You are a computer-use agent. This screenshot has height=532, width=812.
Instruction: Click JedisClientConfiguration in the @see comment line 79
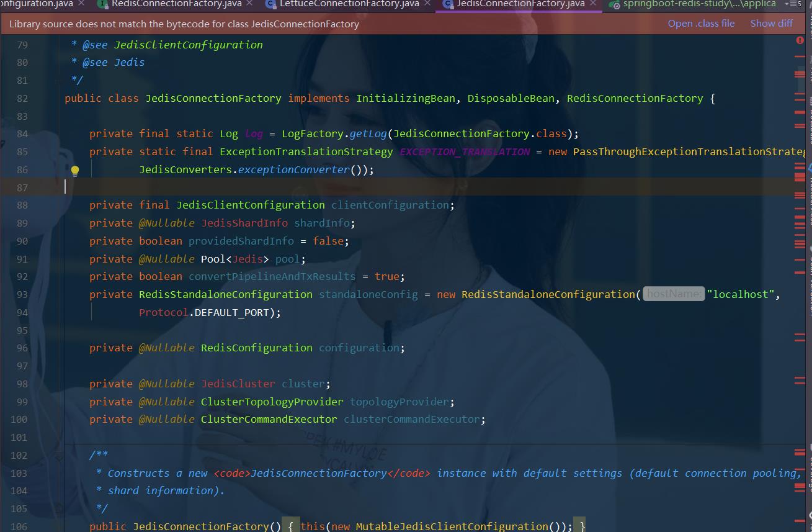pyautogui.click(x=189, y=45)
